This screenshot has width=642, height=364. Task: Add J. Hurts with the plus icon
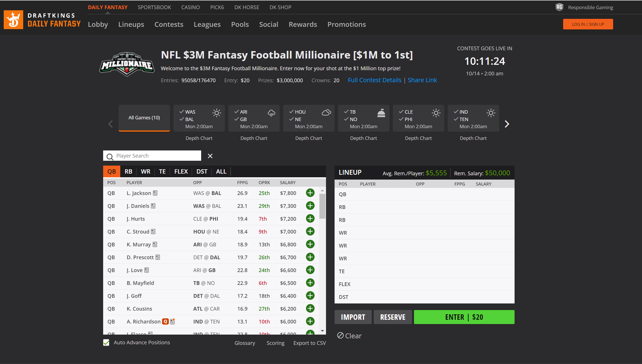pyautogui.click(x=310, y=219)
